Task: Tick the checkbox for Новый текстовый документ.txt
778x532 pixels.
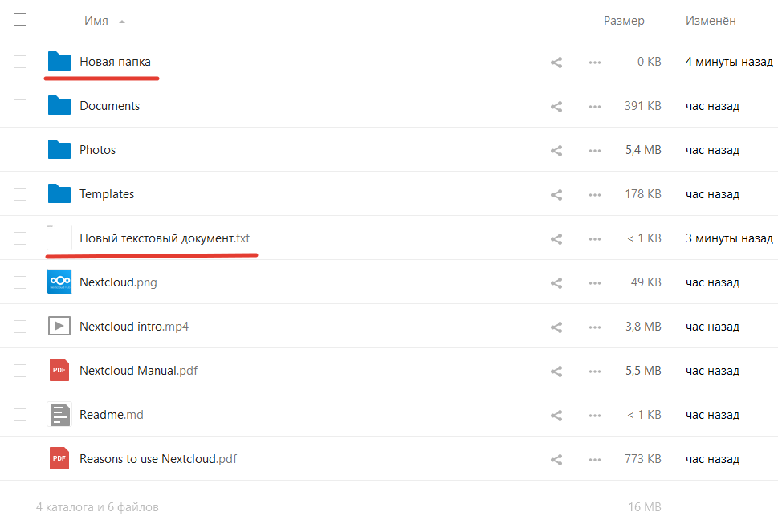Action: pos(20,238)
